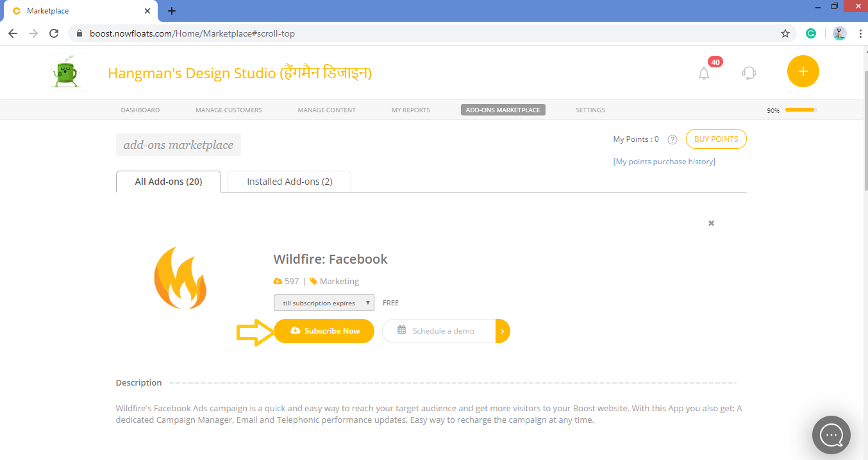Switch to All Add-ons (20) tab
This screenshot has height=460, width=868.
[x=169, y=182]
